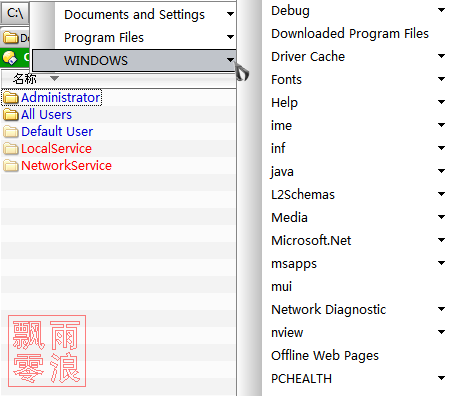The image size is (451, 396).
Task: Click the Default User folder icon
Action: coord(11,132)
